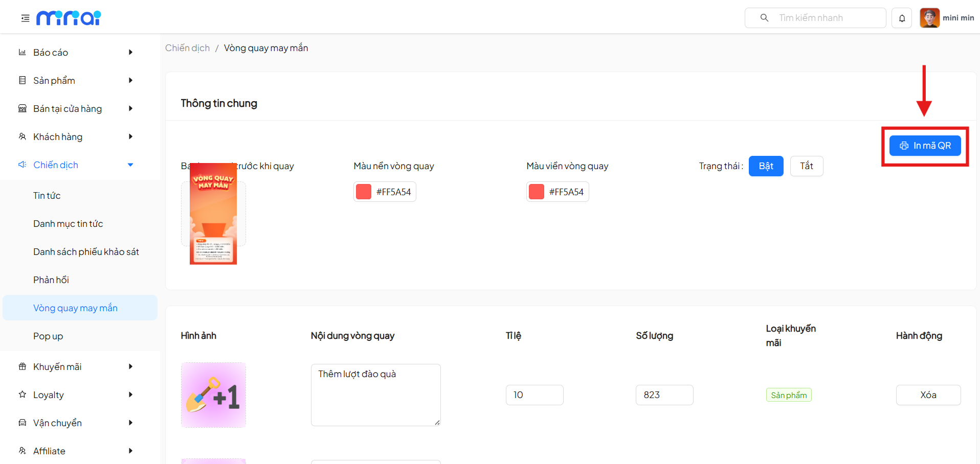Click the Bán tại cửa hàng store icon
Viewport: 980px width, 464px height.
tap(22, 108)
